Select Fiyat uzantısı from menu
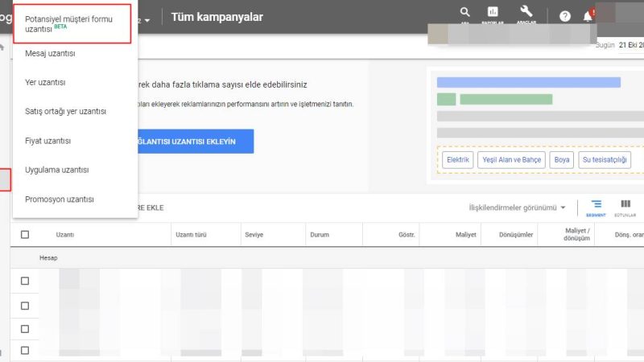The image size is (644, 362). point(48,141)
